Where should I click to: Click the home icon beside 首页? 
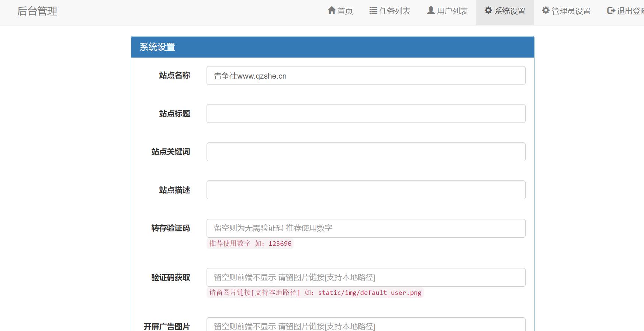pyautogui.click(x=332, y=10)
